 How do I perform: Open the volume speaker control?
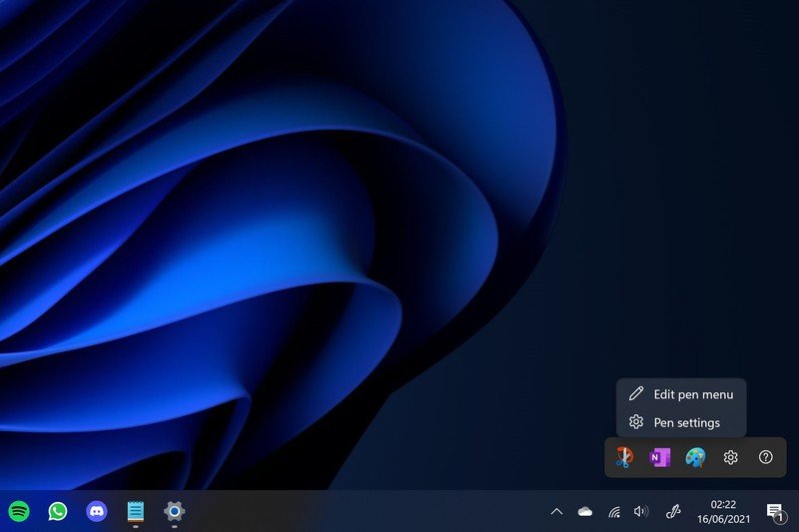(x=641, y=512)
